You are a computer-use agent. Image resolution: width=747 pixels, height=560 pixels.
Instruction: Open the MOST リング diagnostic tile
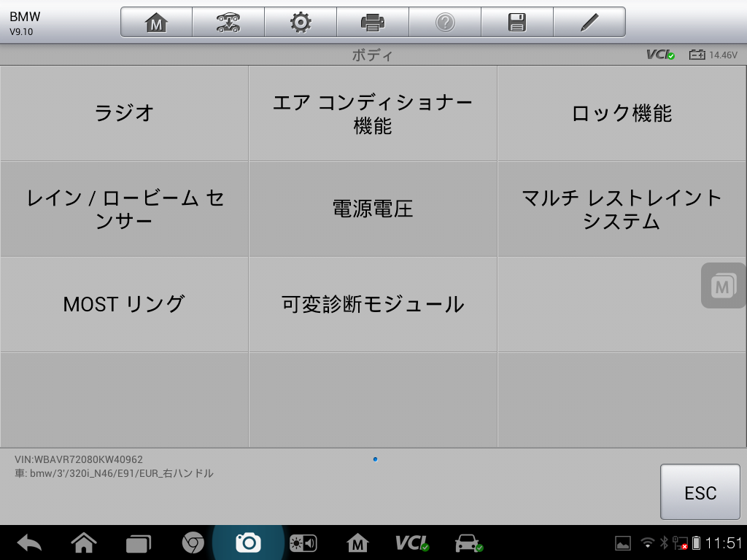click(x=124, y=304)
